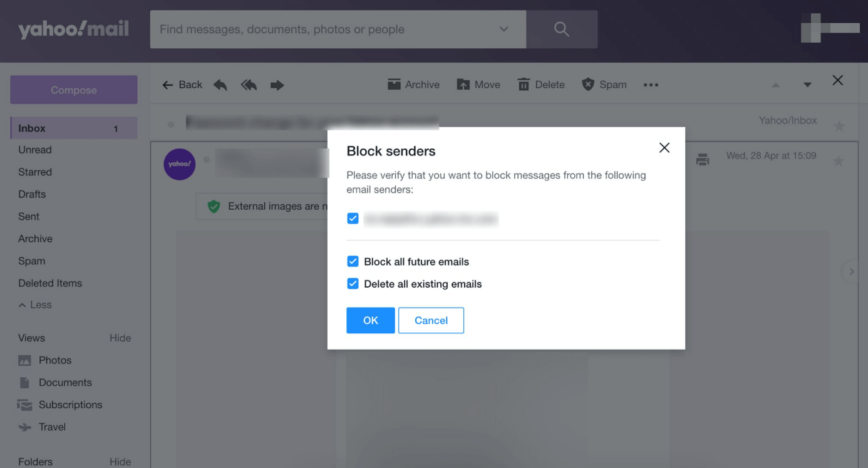This screenshot has height=468, width=868.
Task: Click the Reply arrow icon
Action: (x=220, y=85)
